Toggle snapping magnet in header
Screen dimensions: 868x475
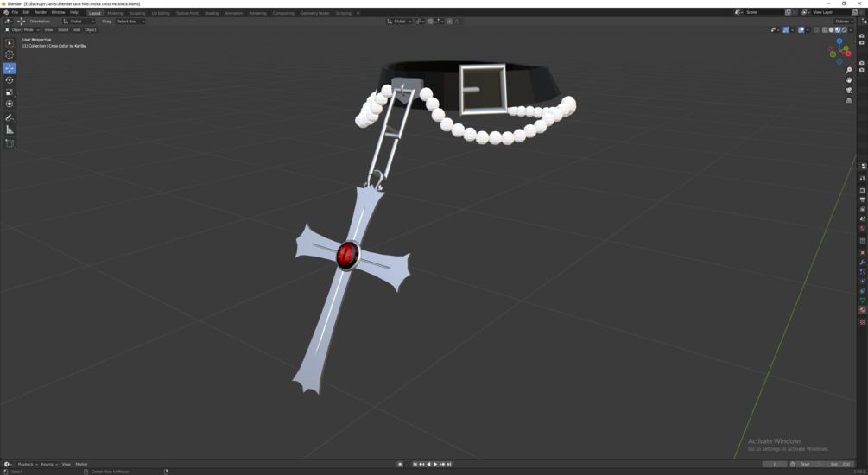(430, 21)
